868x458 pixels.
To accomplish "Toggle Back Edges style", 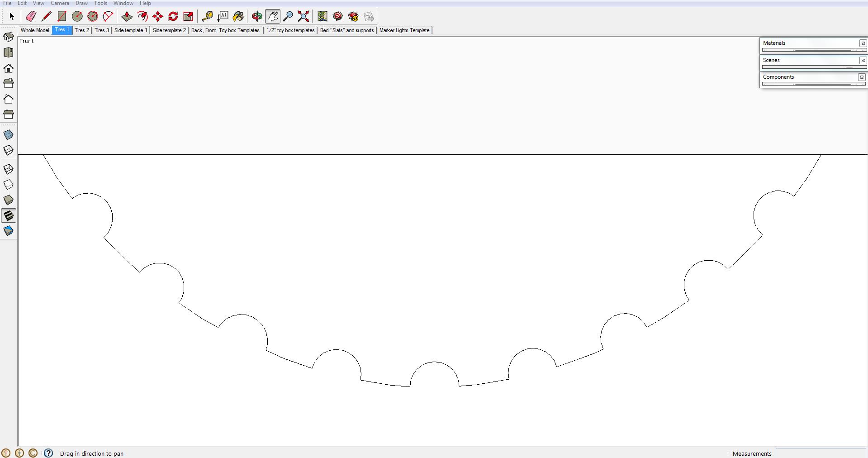I will pyautogui.click(x=9, y=150).
